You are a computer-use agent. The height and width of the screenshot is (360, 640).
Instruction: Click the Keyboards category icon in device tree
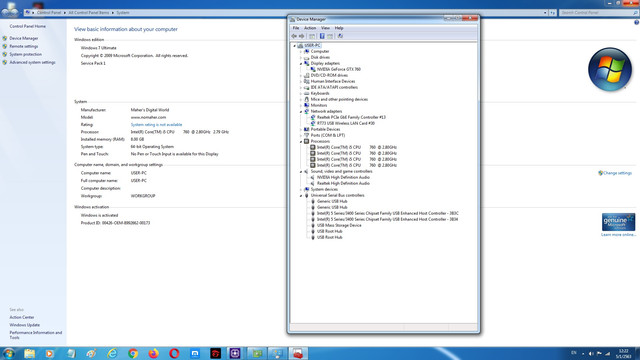(307, 93)
